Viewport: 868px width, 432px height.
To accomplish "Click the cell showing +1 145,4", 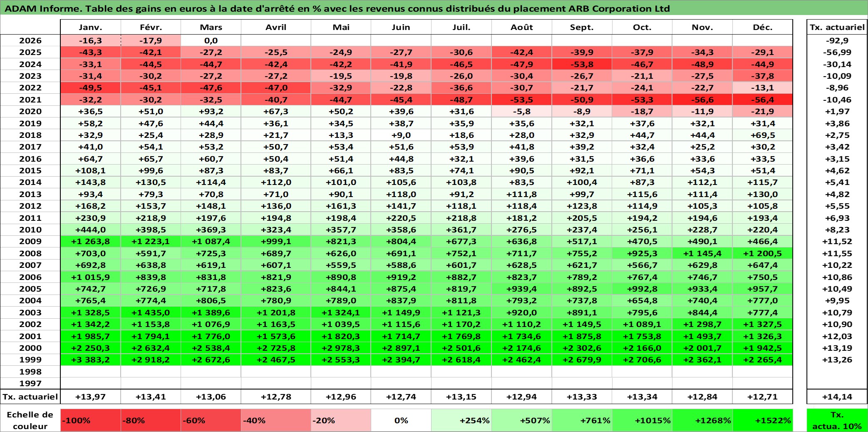I will click(x=702, y=253).
